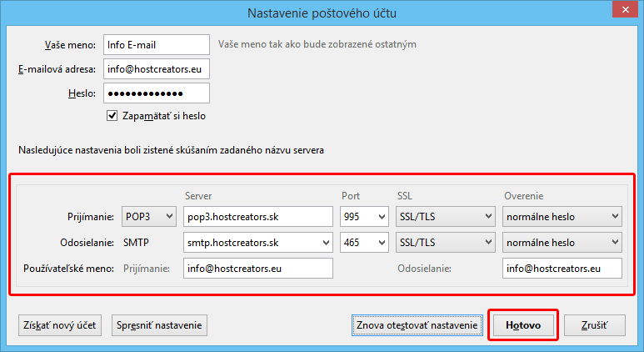Open outgoing 'normálne heslo' authentication dropdown

tap(562, 242)
